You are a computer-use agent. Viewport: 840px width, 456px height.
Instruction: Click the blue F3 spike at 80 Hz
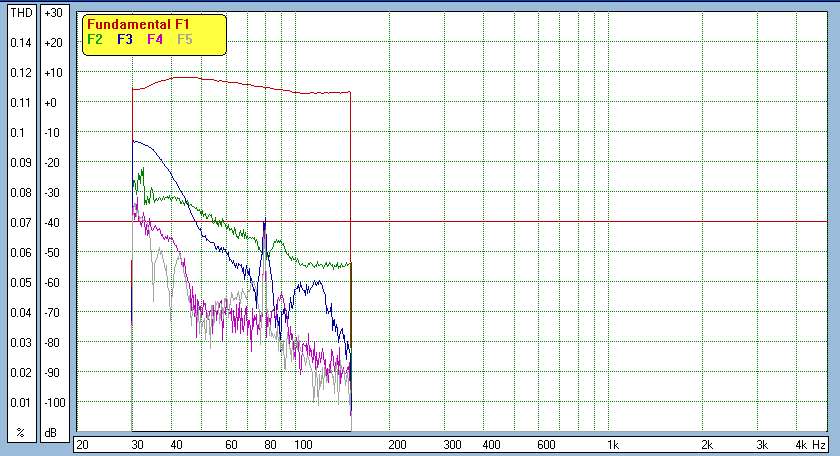pyautogui.click(x=265, y=236)
